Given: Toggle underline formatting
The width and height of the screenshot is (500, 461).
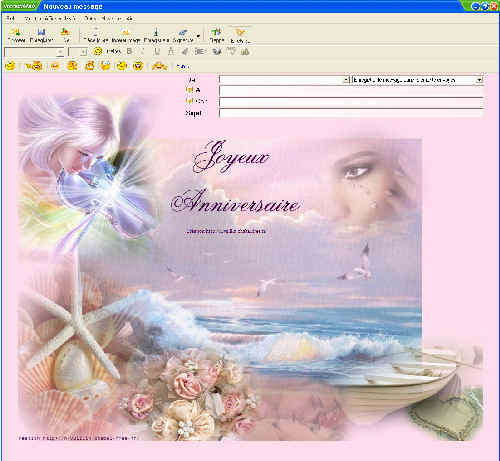Looking at the screenshot, I should pyautogui.click(x=157, y=51).
